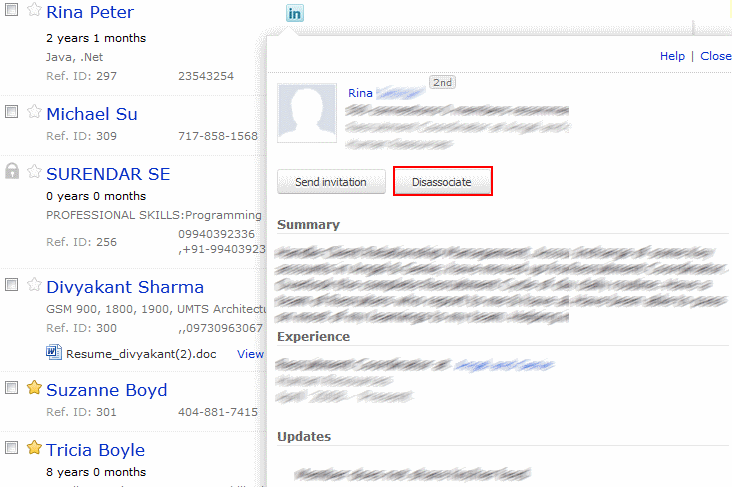Open the Word document icon for Resume_divyakant

(54, 352)
